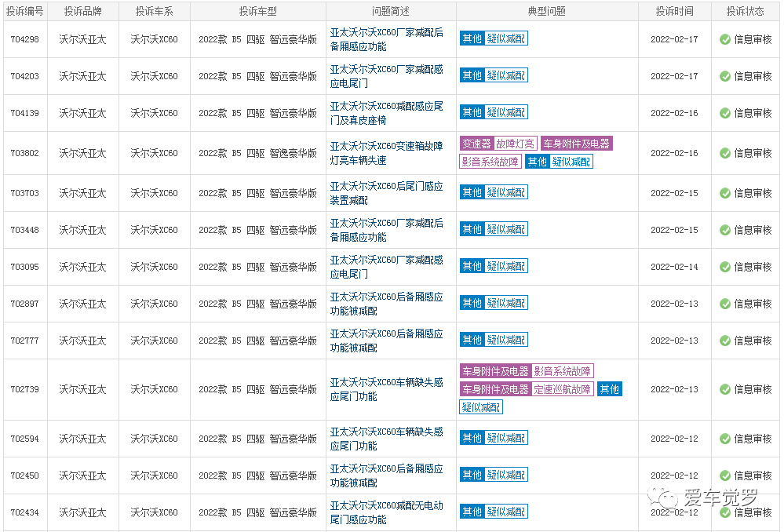Select complaint number 704298 cell
The height and width of the screenshot is (532, 784).
(x=25, y=39)
